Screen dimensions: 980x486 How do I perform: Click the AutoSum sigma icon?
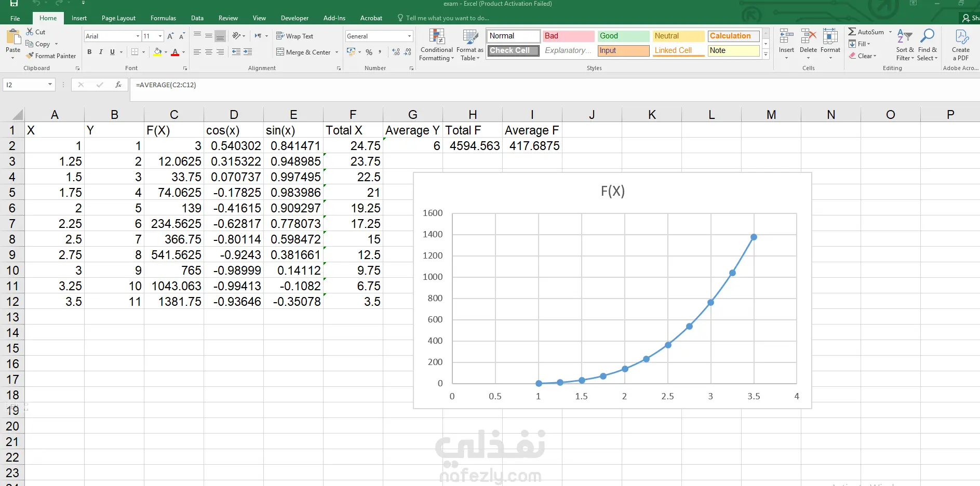coord(852,32)
